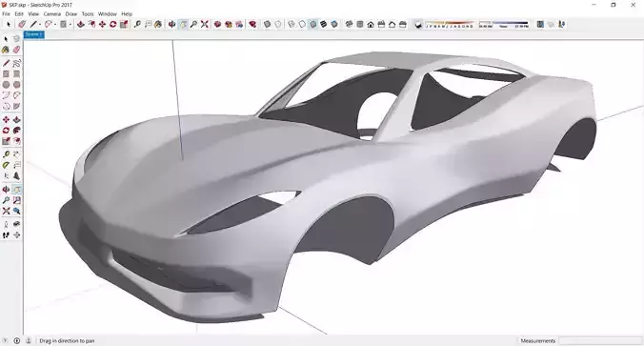This screenshot has height=346, width=644.
Task: Adjust the shadow time of day slider
Action: point(504,25)
